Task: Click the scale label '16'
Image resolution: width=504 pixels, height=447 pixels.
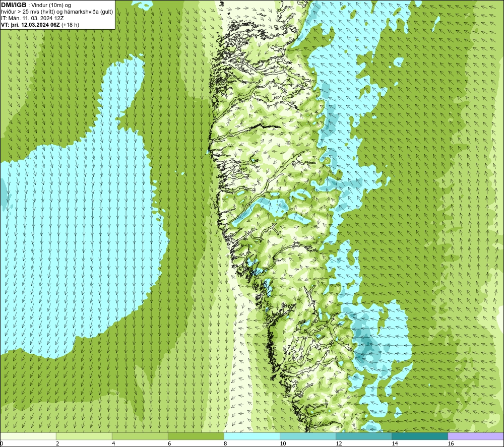Action: pyautogui.click(x=450, y=444)
